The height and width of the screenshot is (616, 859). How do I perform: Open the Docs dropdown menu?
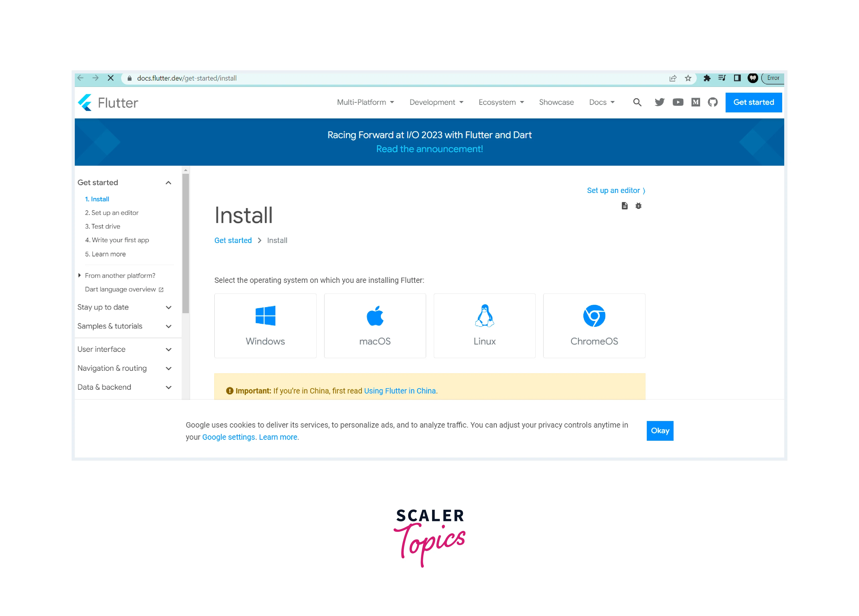pos(602,102)
